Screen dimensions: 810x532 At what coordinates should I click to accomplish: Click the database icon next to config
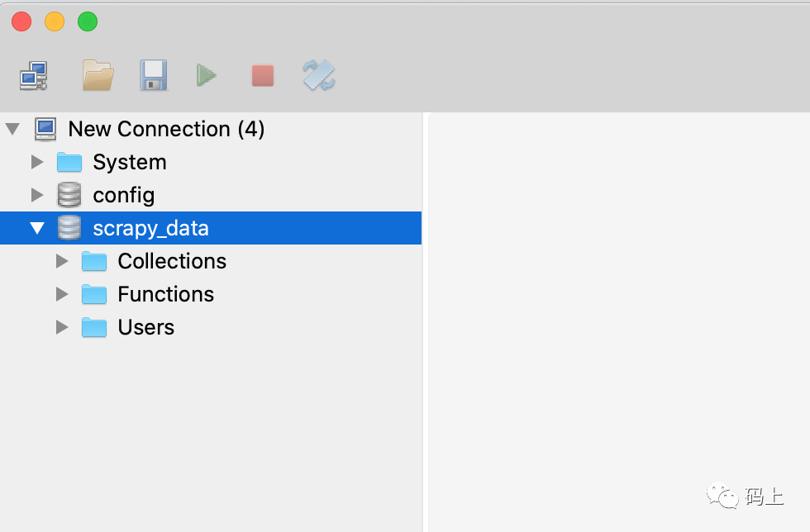69,195
